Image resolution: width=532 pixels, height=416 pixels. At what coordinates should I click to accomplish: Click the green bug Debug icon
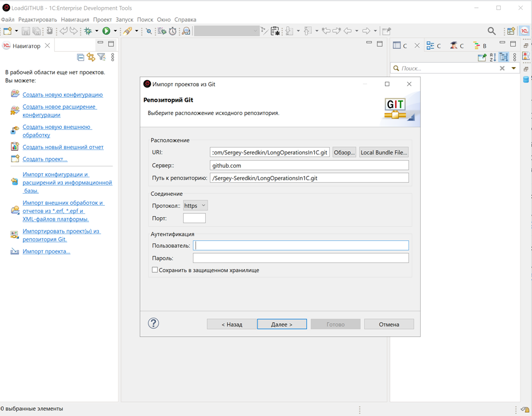point(88,31)
